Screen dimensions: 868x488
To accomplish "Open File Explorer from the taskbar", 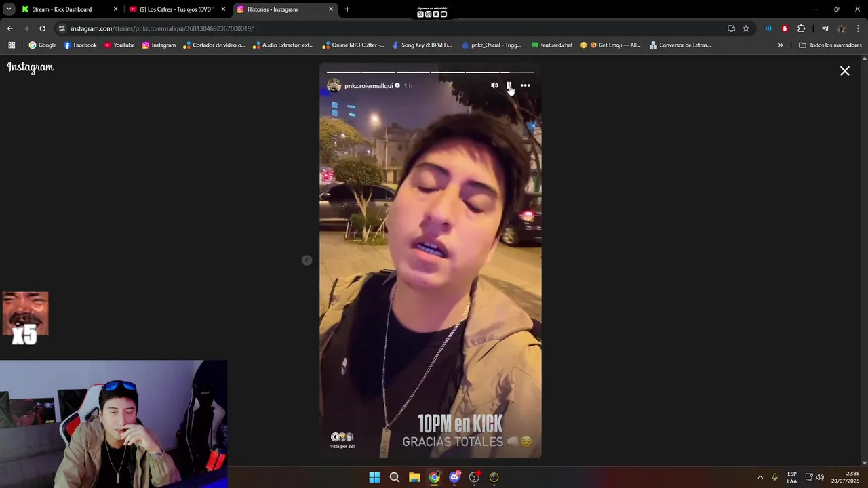I will point(414,477).
